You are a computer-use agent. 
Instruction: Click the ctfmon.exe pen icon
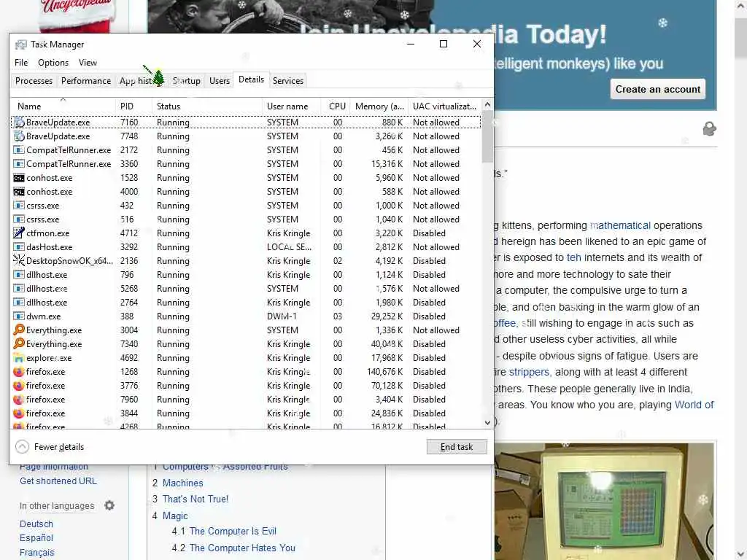[19, 233]
